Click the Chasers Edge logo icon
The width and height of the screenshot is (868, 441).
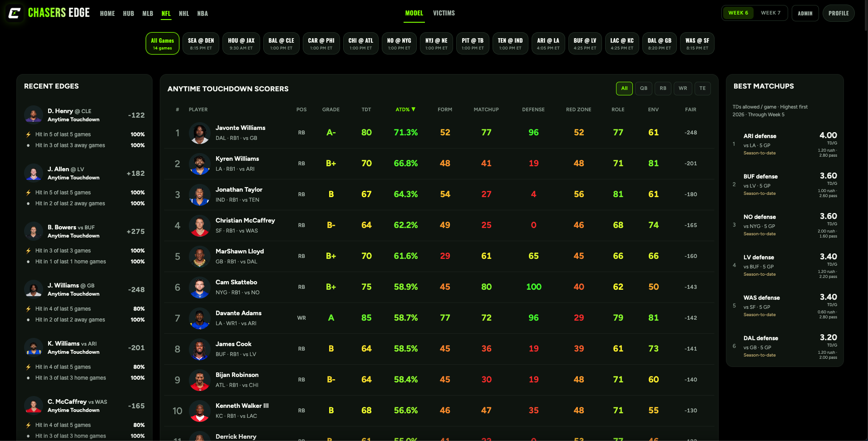pos(15,13)
